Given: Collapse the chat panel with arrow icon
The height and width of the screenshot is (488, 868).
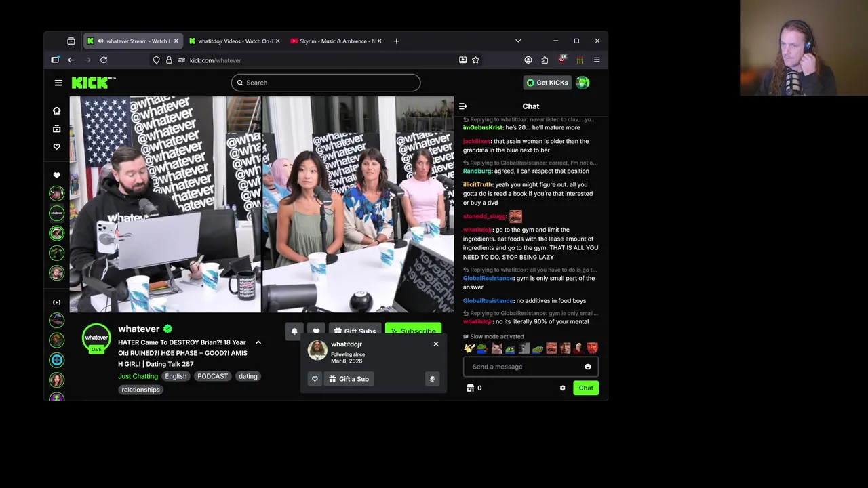Looking at the screenshot, I should pyautogui.click(x=463, y=106).
